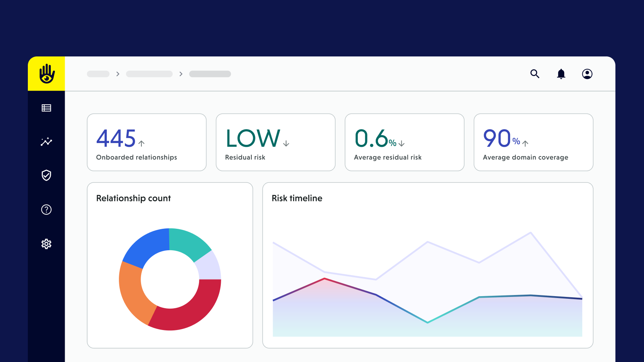Click the lowest teal point on Risk timeline
The height and width of the screenshot is (362, 644).
pyautogui.click(x=427, y=322)
